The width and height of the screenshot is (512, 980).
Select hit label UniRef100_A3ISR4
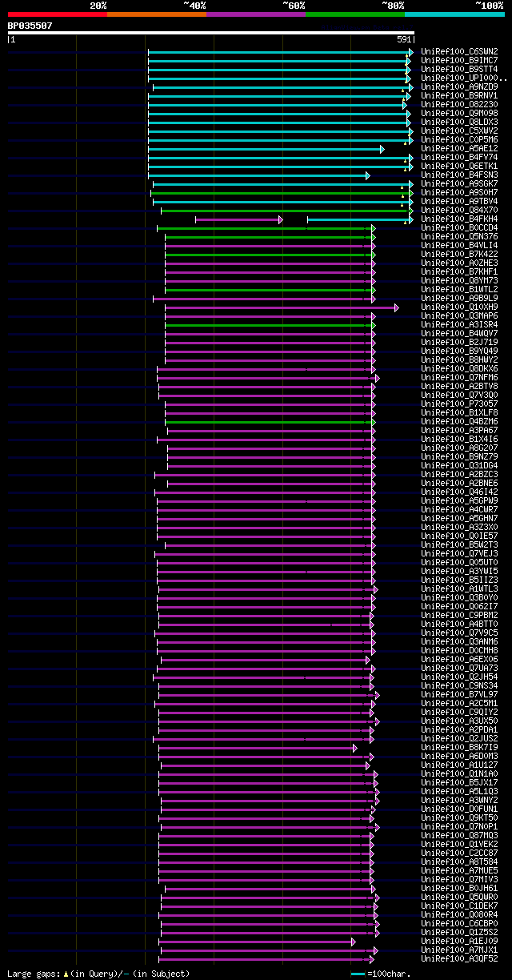[459, 324]
